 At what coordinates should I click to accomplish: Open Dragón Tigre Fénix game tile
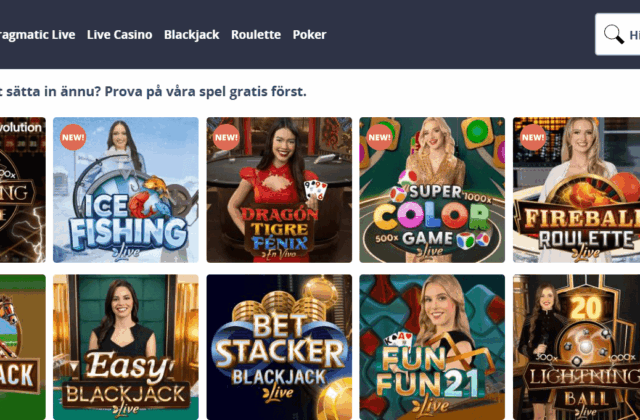[x=279, y=190]
